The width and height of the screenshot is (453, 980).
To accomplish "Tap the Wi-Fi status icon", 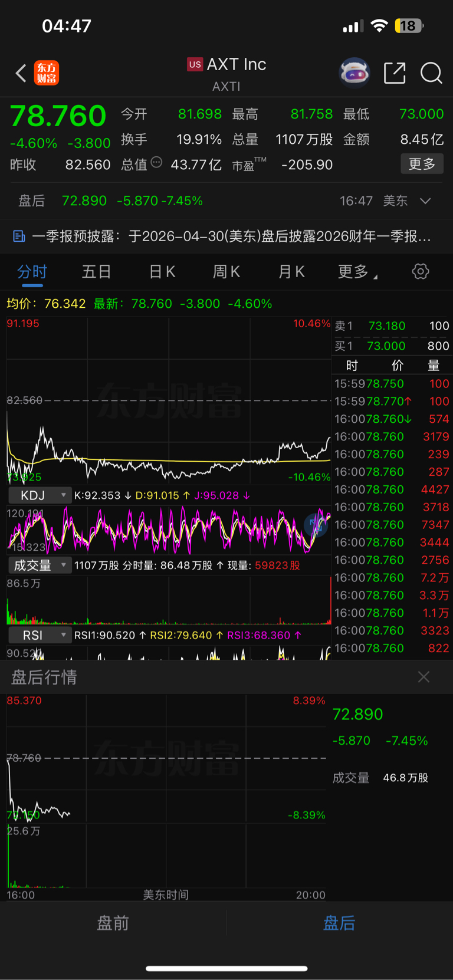I will [x=379, y=25].
